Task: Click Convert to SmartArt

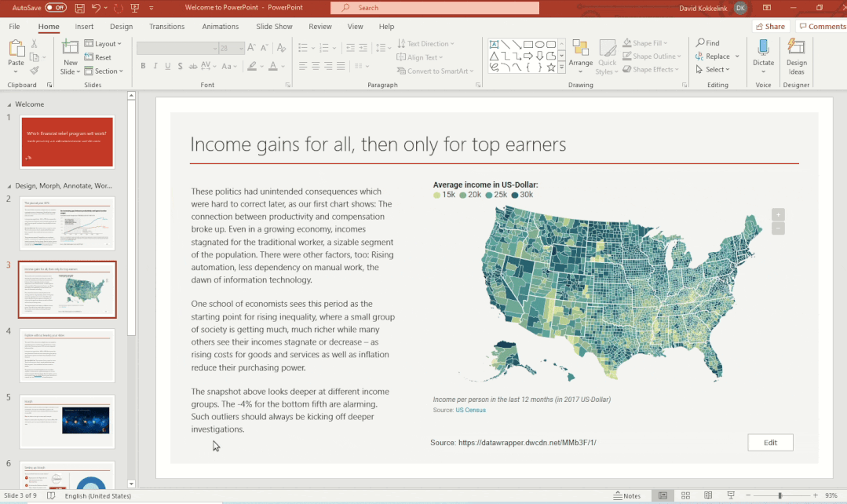Action: (x=435, y=71)
